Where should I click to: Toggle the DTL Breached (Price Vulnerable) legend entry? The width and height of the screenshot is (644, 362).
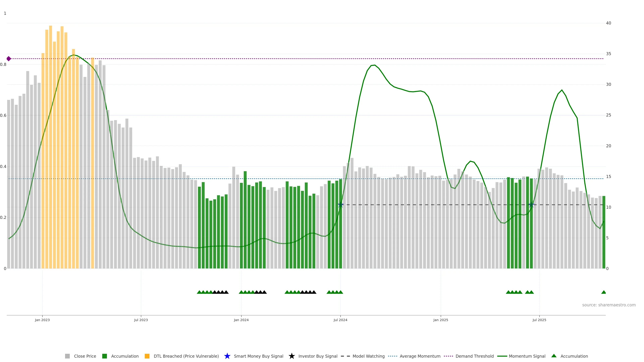point(186,356)
